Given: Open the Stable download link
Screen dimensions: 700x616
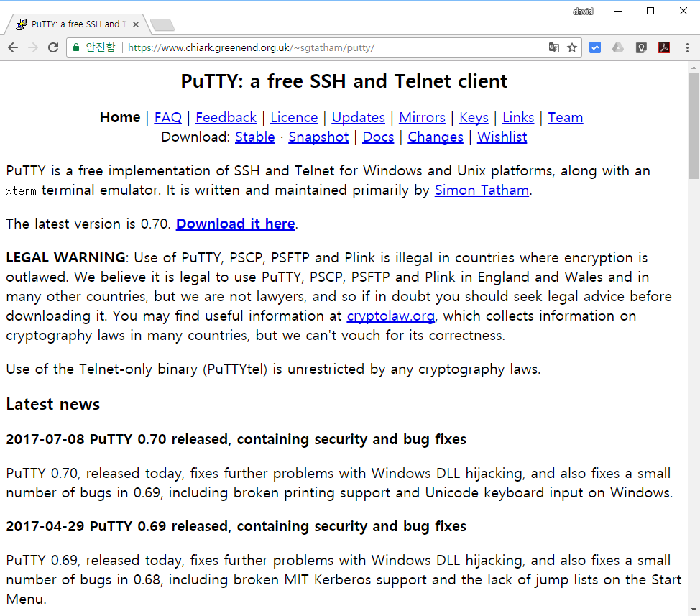Looking at the screenshot, I should pos(255,137).
